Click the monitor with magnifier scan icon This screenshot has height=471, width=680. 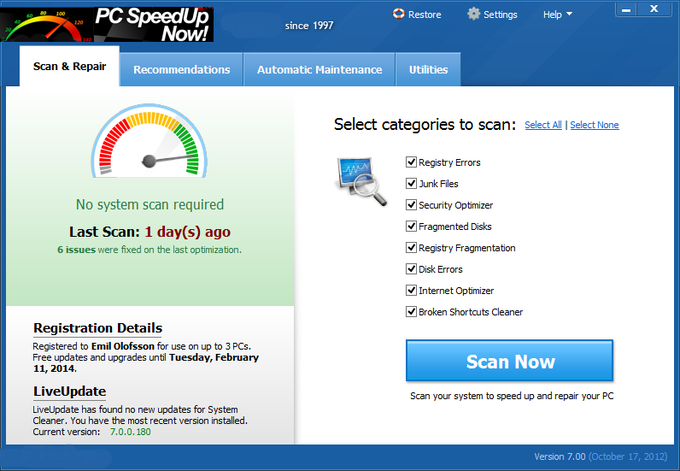coord(360,181)
